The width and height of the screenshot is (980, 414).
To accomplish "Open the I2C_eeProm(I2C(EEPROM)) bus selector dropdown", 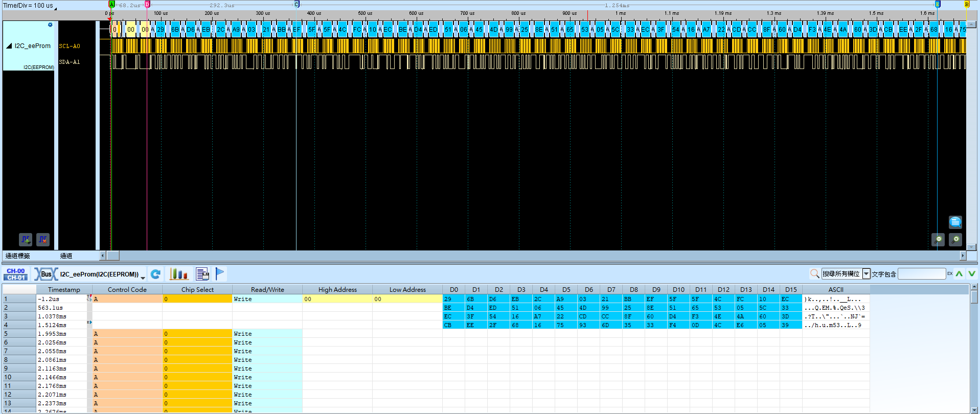I will [143, 277].
